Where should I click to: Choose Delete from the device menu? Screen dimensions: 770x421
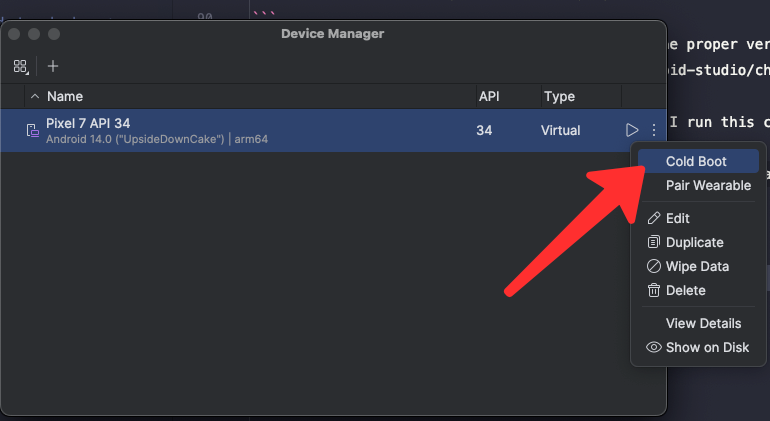pyautogui.click(x=698, y=290)
